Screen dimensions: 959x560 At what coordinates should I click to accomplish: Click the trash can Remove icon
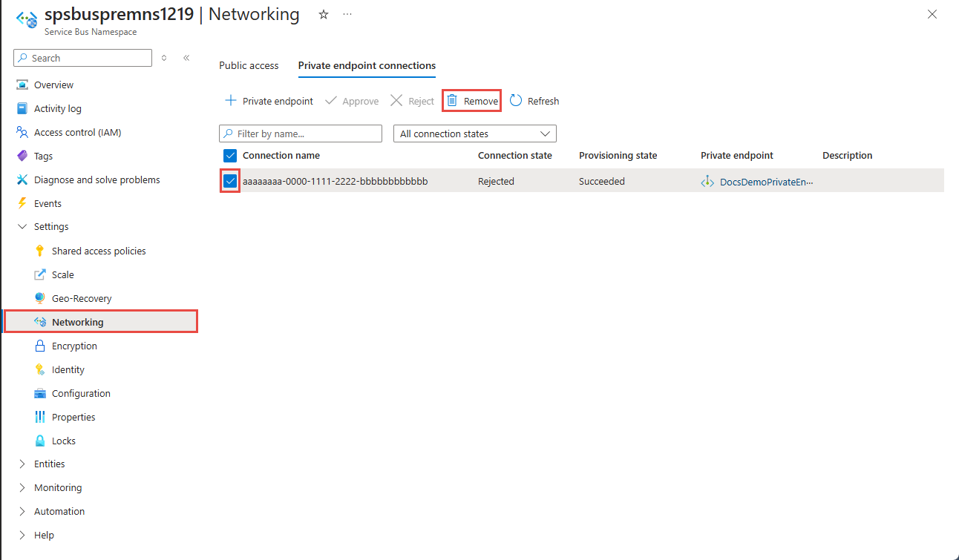452,100
